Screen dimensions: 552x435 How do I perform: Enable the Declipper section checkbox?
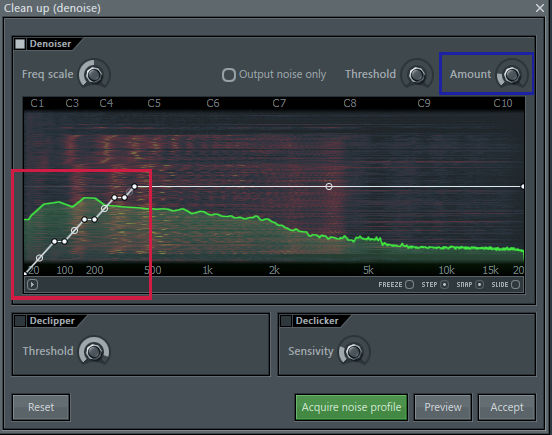tap(20, 321)
